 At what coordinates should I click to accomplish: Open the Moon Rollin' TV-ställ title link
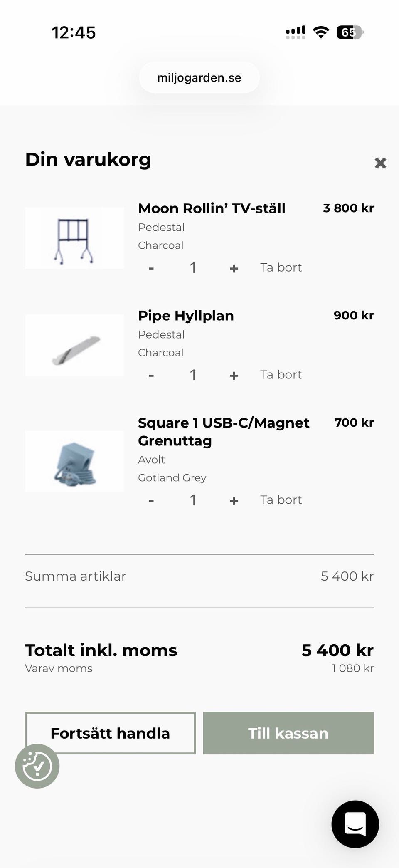(x=212, y=208)
